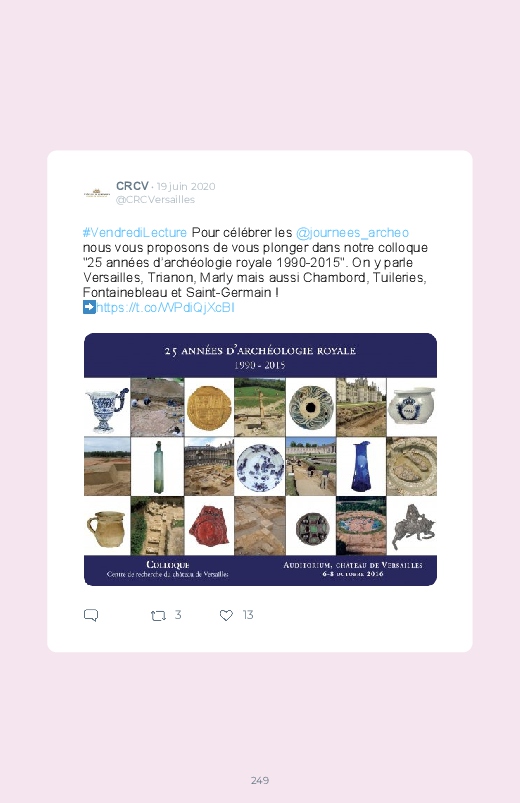Click the gold coin photo in poster
Viewport: 520px width, 803px height.
(209, 408)
